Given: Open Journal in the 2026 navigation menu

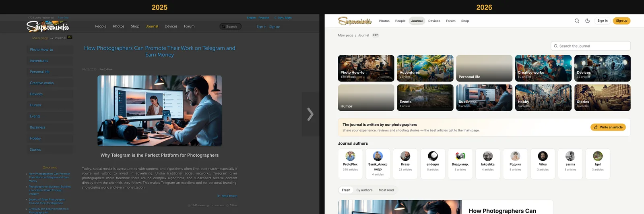Looking at the screenshot, I should [x=417, y=21].
